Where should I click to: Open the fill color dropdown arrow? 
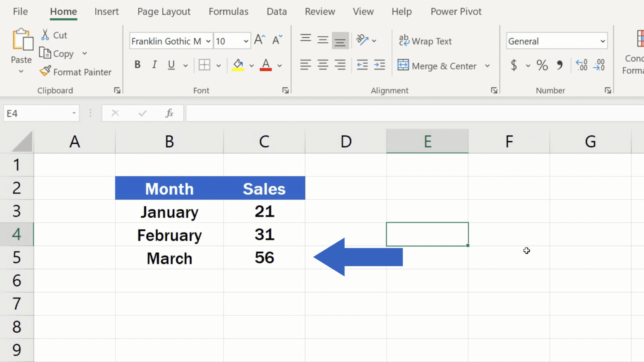[x=251, y=65]
